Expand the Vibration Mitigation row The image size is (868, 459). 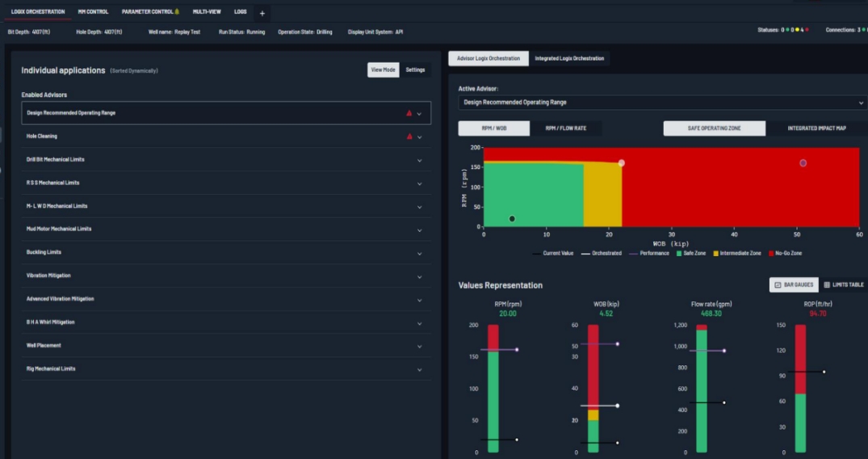coord(419,276)
